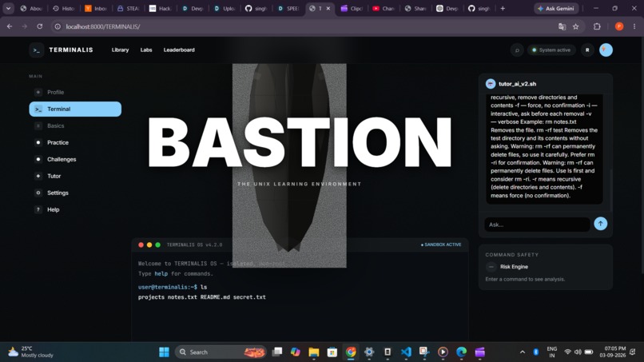This screenshot has height=362, width=644.
Task: Click the Ask Gemini button
Action: click(556, 8)
